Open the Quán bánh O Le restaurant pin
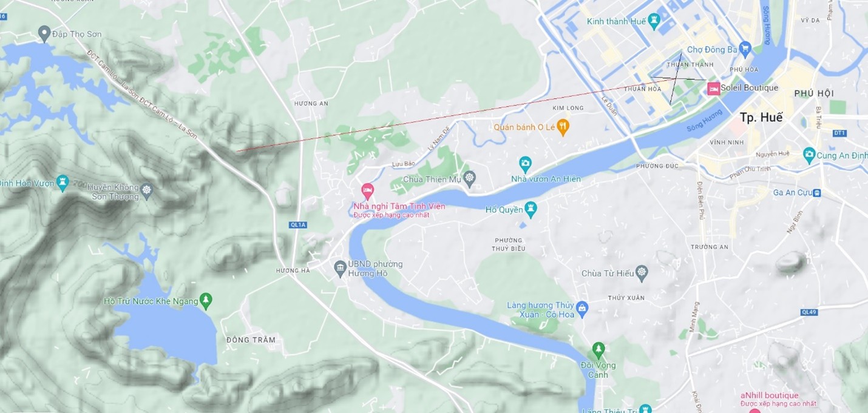The width and height of the screenshot is (868, 413). [563, 127]
